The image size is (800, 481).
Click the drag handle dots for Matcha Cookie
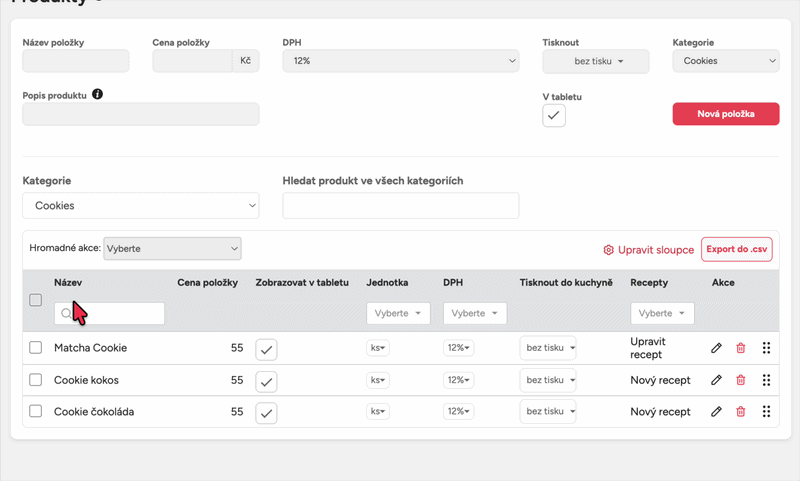tap(766, 348)
